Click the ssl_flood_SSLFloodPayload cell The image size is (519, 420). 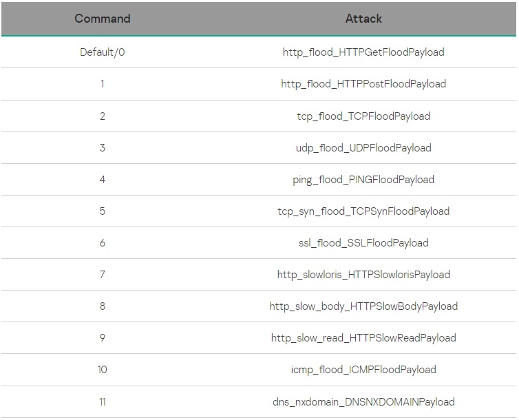coord(363,243)
